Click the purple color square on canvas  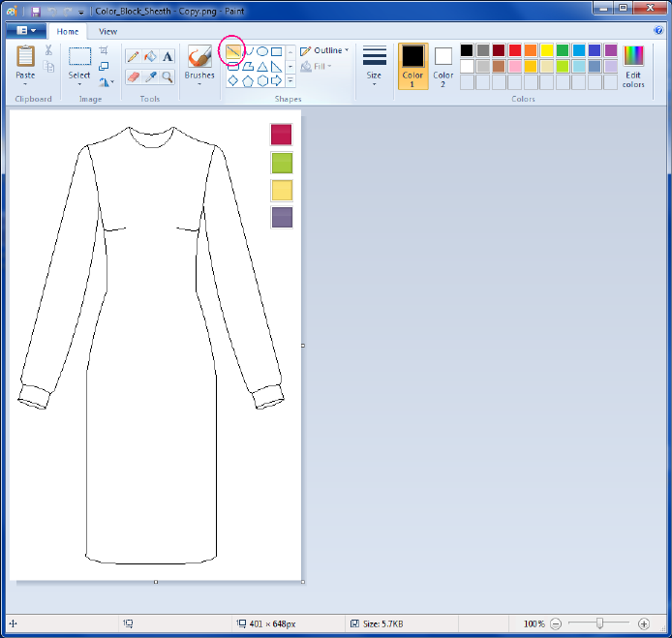(282, 217)
